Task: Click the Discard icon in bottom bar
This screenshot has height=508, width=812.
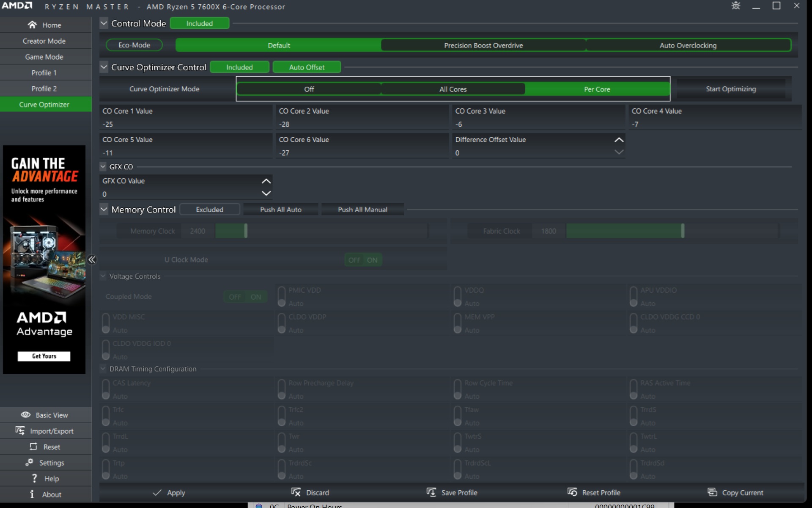Action: (x=296, y=492)
